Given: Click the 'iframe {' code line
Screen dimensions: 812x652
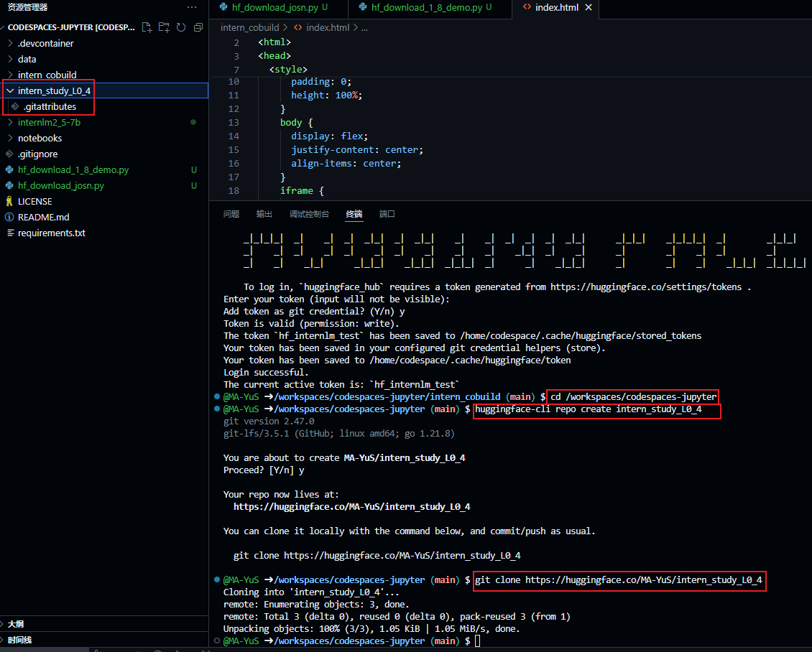Looking at the screenshot, I should [x=302, y=191].
